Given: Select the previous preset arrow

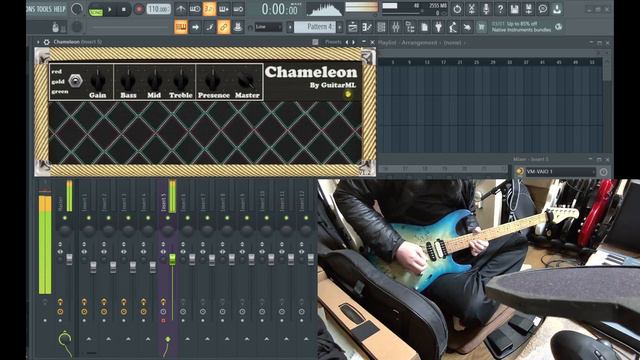Looking at the screenshot, I should [x=347, y=42].
